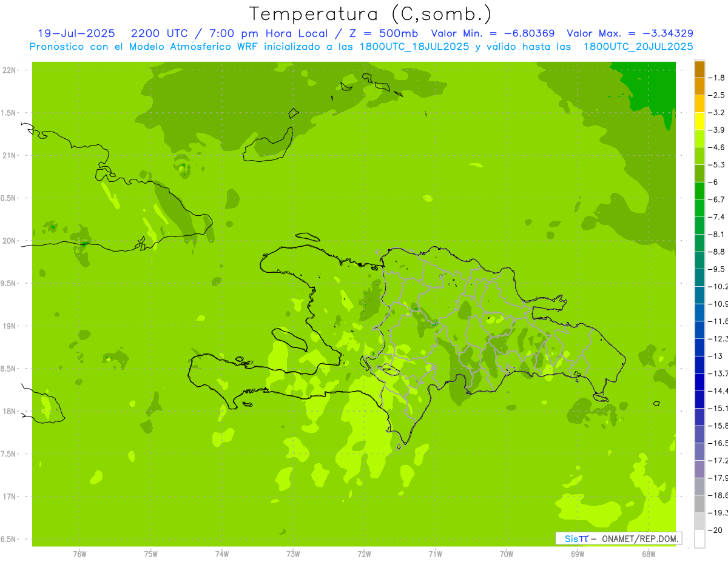Image resolution: width=728 pixels, height=562 pixels.
Task: Pick the dark green swatch between -6 and -6.7
Action: pos(699,190)
